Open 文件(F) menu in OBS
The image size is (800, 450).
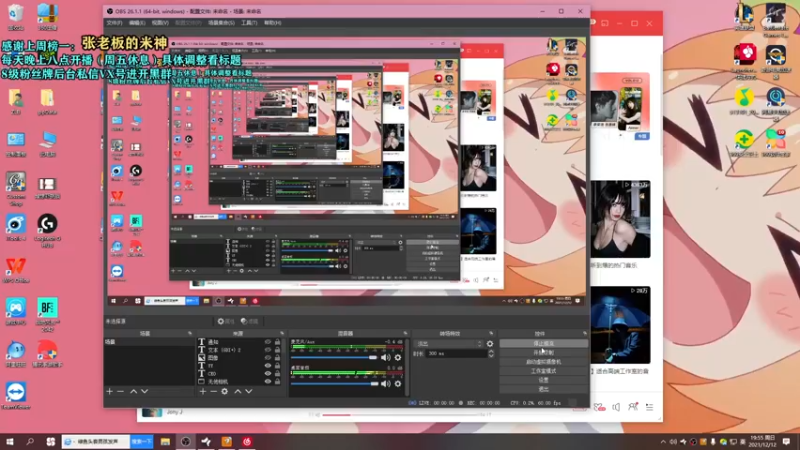pos(114,23)
